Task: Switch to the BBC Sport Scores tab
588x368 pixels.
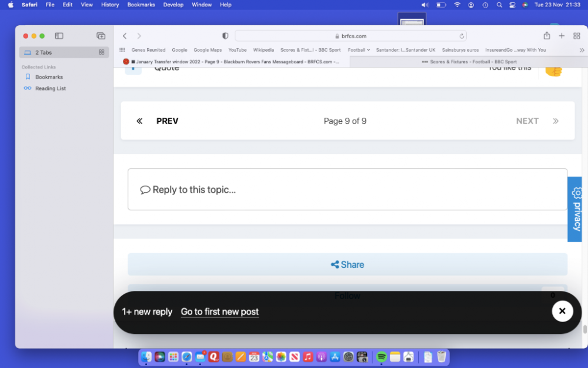Action: tap(469, 61)
